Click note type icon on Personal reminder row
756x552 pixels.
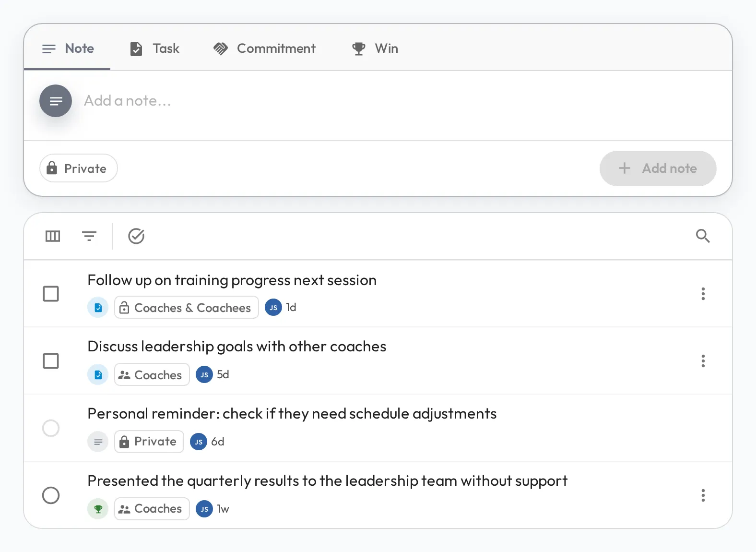(x=98, y=442)
